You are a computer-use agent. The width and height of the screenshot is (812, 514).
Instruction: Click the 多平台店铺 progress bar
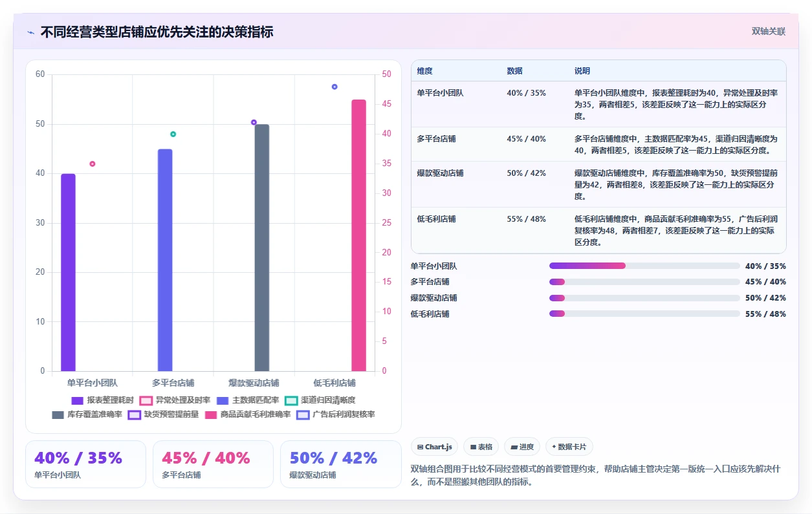tap(644, 281)
